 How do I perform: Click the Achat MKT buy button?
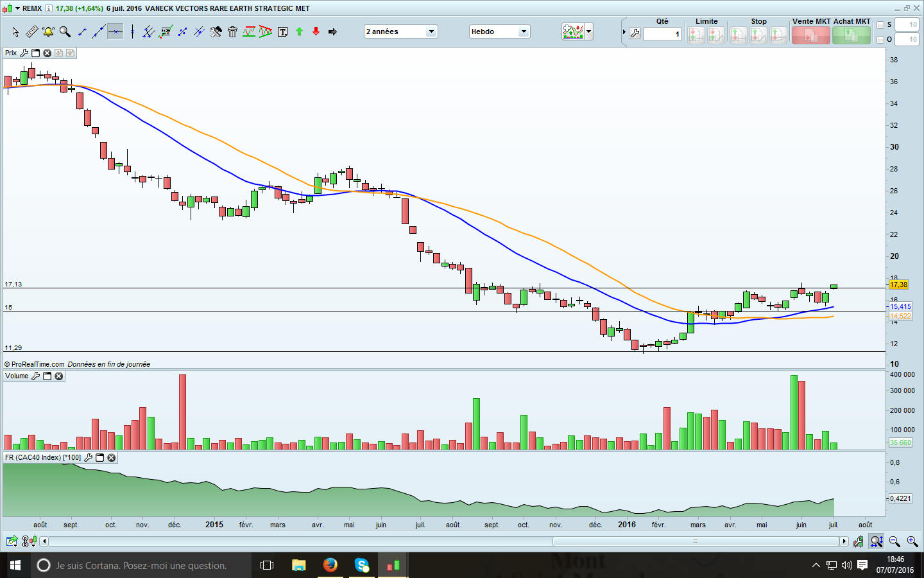pyautogui.click(x=851, y=35)
